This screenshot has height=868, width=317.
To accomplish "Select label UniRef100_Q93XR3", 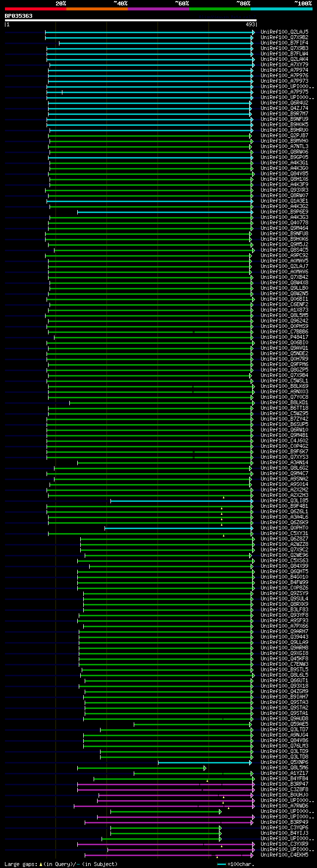I will pos(284,190).
